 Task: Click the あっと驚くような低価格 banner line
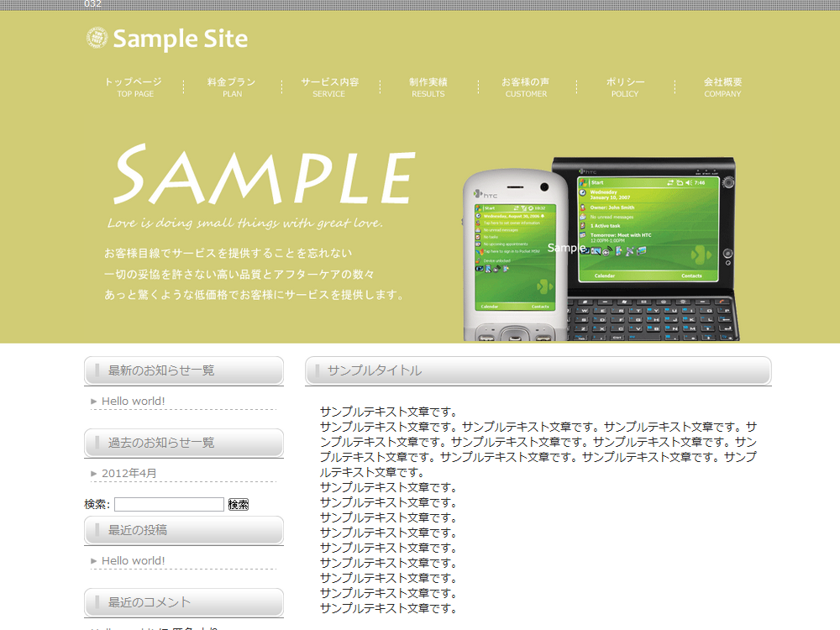255,295
